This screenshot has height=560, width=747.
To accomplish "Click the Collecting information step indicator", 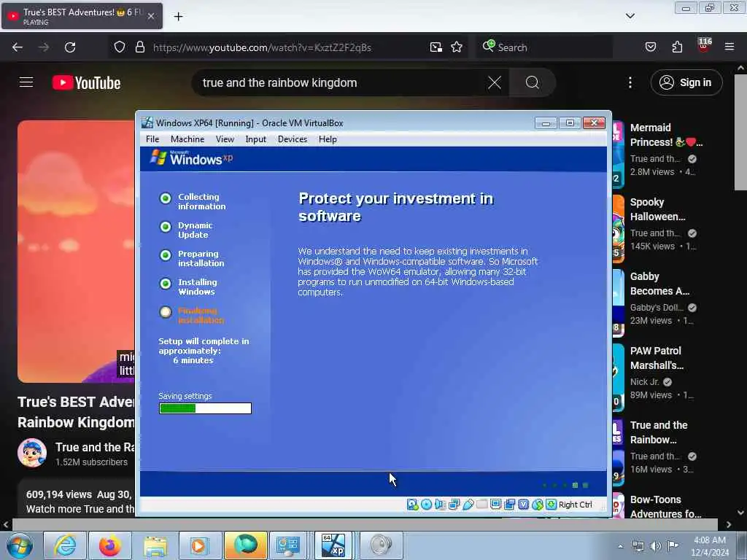I will [x=166, y=198].
